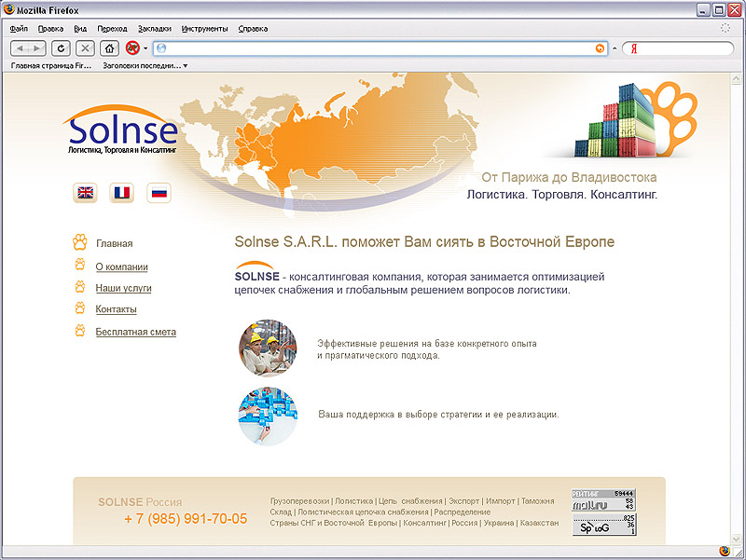Click the SpyLog counter badge

[603, 525]
